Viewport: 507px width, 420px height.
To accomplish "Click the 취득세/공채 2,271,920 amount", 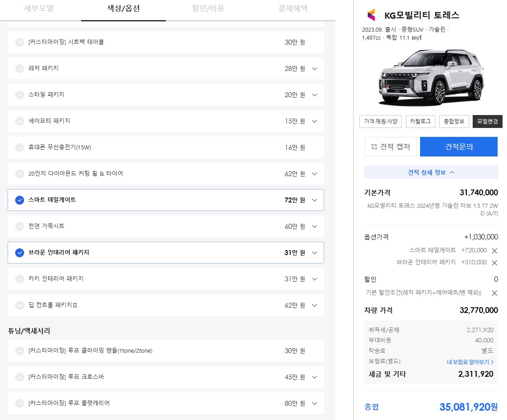I will click(x=480, y=330).
